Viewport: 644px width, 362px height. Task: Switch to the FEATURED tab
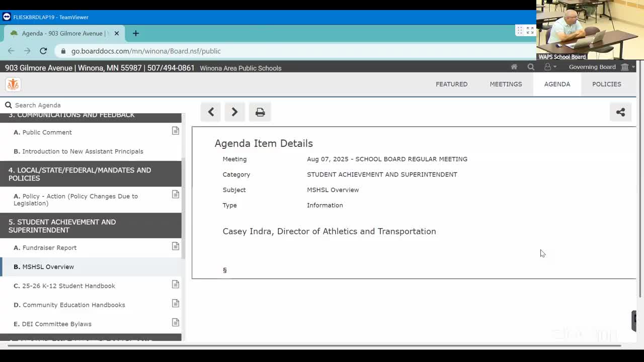(451, 84)
